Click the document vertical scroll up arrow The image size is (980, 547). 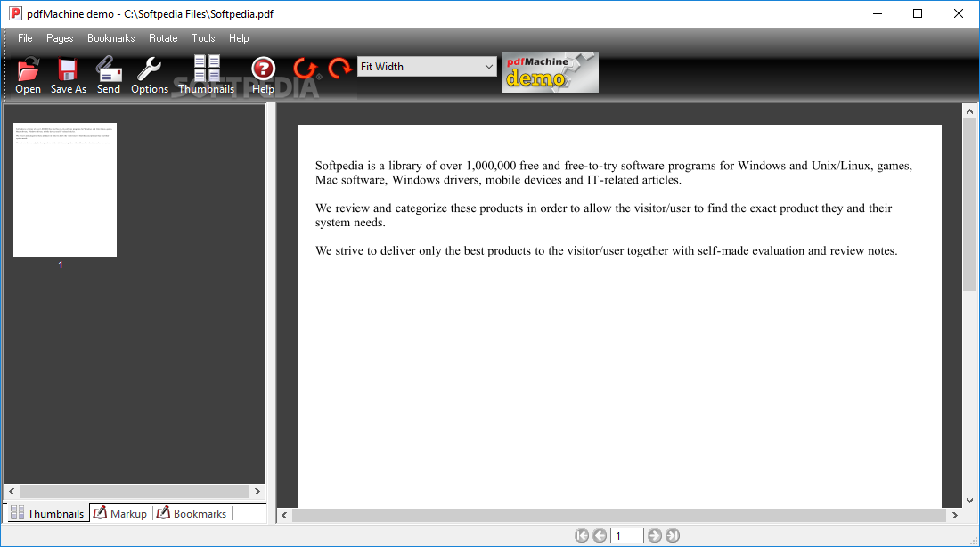click(969, 112)
